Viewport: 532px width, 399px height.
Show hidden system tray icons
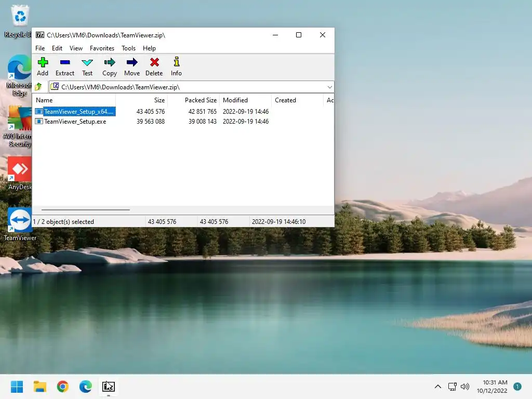[x=438, y=387]
